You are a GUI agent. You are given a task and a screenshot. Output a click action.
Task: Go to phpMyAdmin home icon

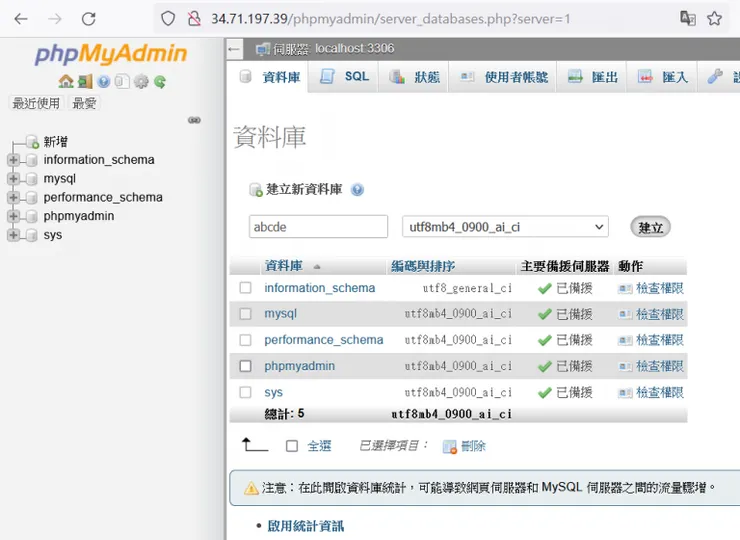66,82
